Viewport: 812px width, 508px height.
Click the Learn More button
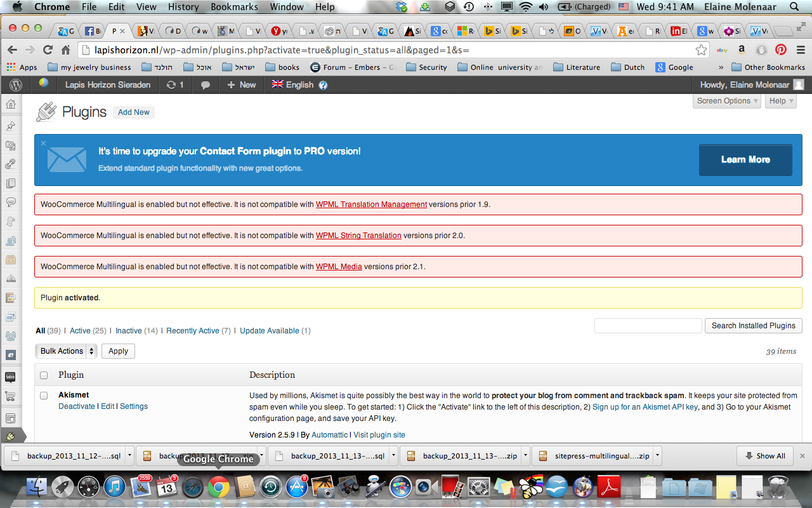tap(745, 159)
